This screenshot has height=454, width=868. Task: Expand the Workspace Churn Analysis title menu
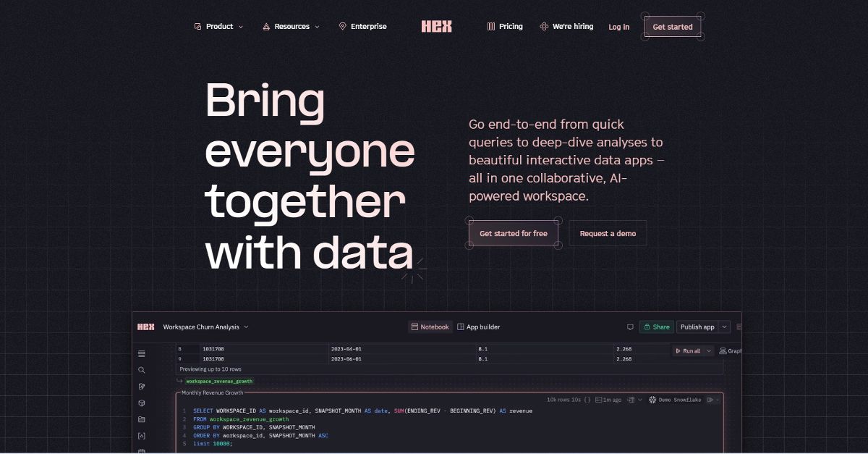click(246, 327)
